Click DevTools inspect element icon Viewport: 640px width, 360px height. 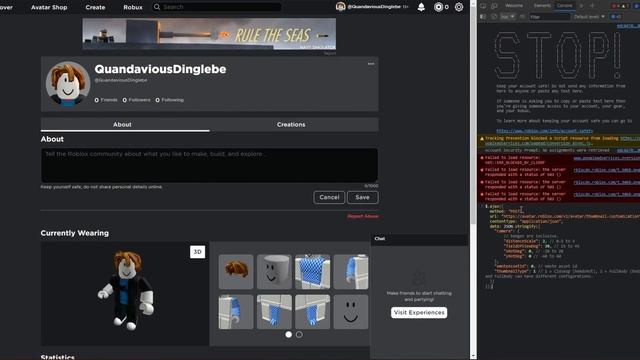pyautogui.click(x=483, y=6)
